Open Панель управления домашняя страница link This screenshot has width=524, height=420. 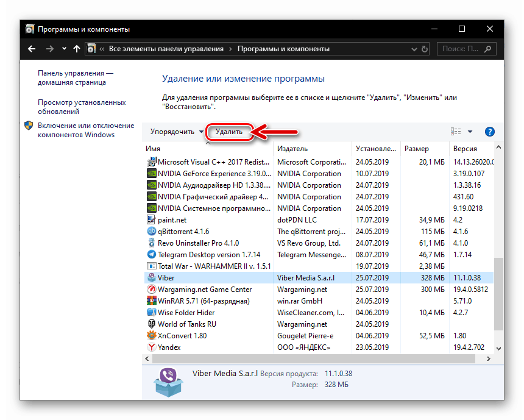(x=76, y=77)
